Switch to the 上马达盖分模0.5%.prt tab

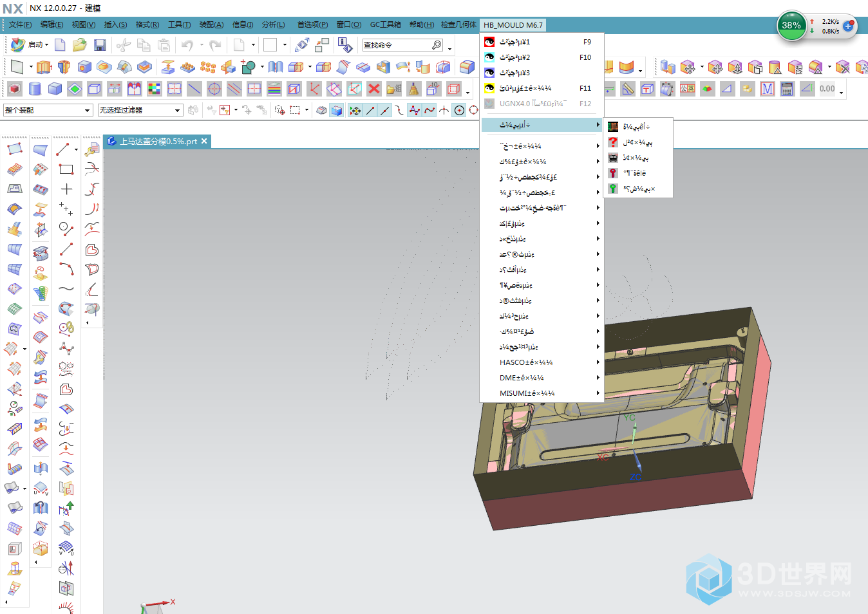[158, 142]
